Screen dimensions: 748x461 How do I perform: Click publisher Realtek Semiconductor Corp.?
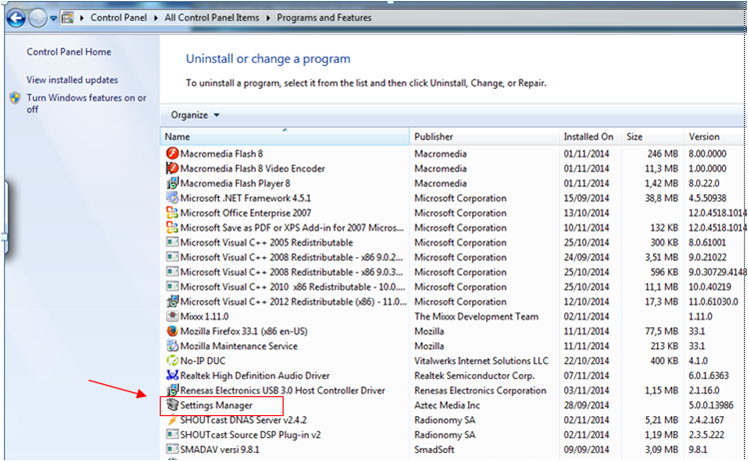(x=474, y=376)
